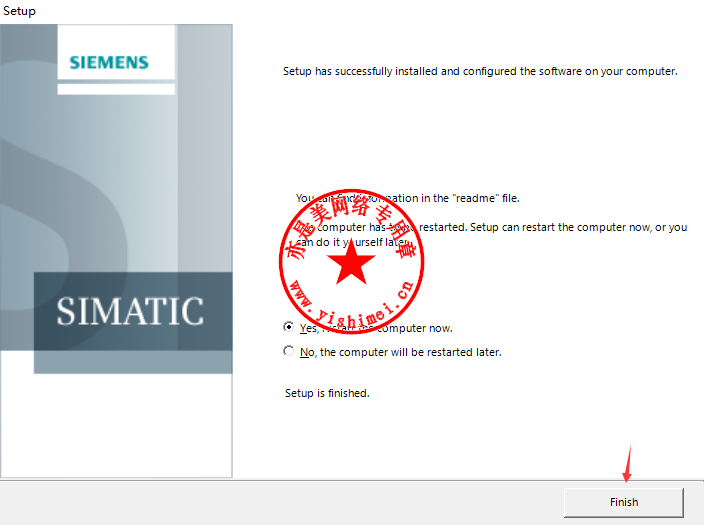Select 'Yes, restart computer now' radio button
The height and width of the screenshot is (525, 704).
[289, 327]
